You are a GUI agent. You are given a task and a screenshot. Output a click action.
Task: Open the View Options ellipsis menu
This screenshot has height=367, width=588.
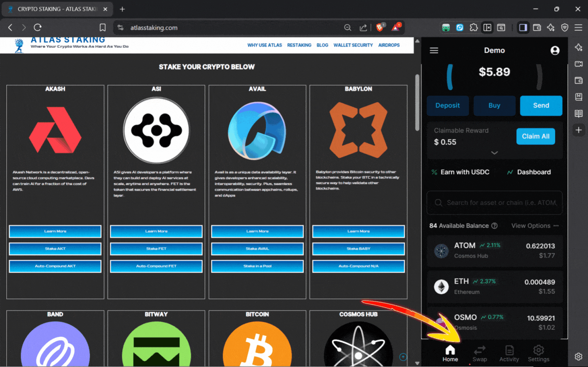556,226
